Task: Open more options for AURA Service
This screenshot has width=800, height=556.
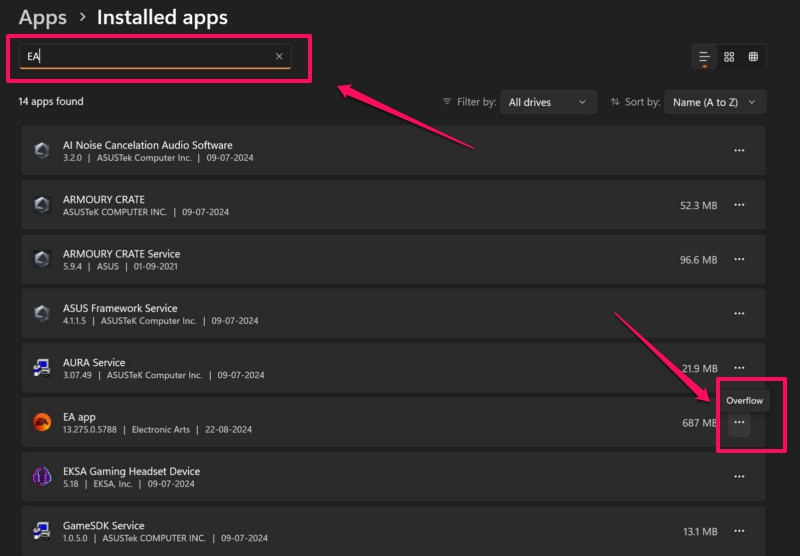Action: tap(739, 368)
